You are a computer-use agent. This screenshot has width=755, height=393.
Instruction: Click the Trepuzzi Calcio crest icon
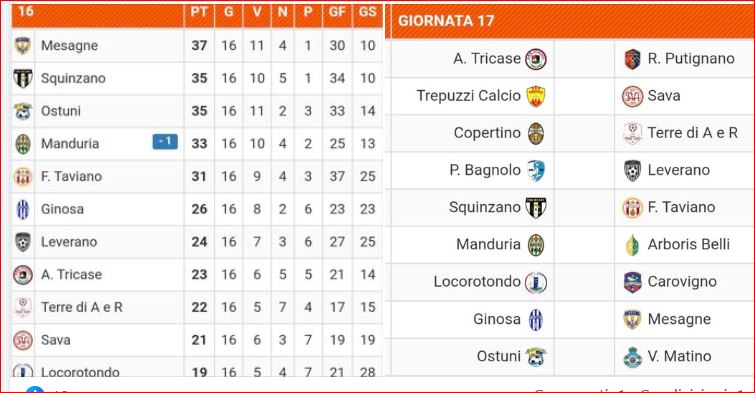click(535, 96)
